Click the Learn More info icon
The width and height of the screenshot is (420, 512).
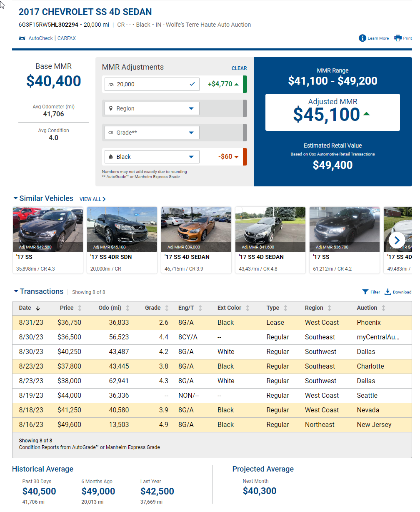tap(362, 38)
